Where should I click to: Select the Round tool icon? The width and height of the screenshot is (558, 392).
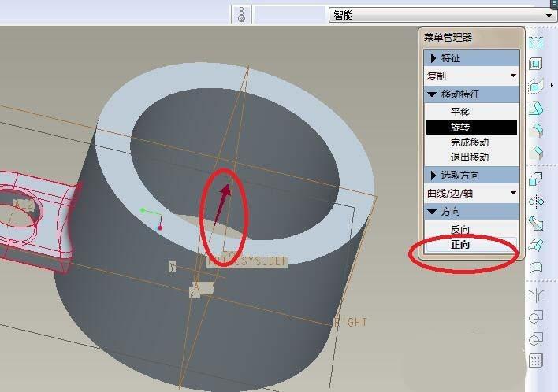(x=536, y=130)
